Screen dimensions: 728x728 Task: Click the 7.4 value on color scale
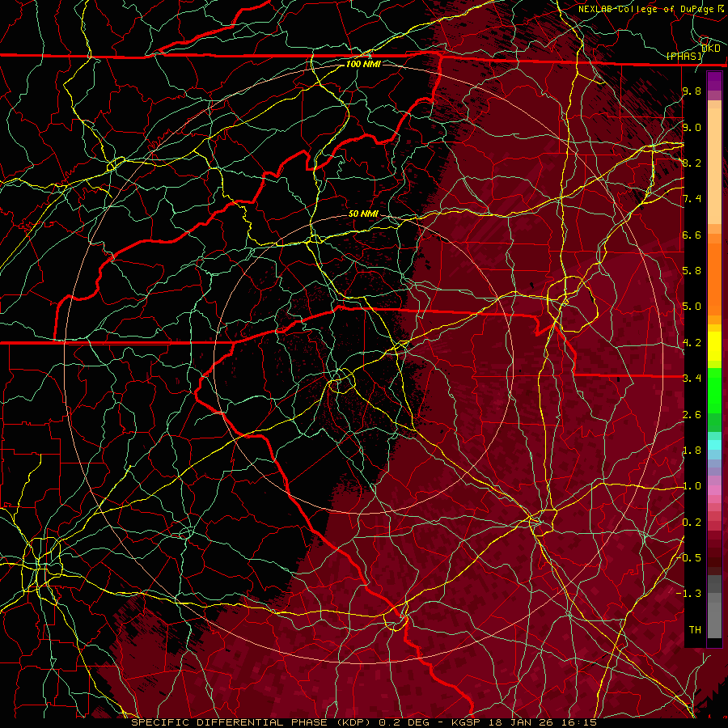tap(692, 199)
